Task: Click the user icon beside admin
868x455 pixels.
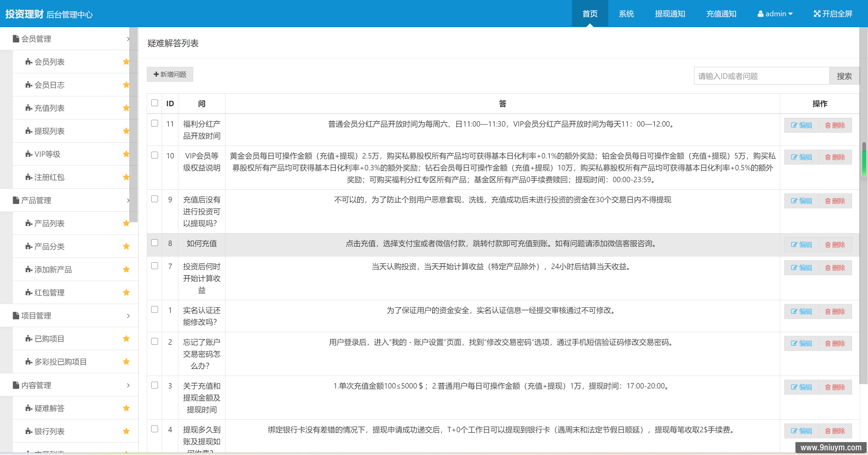Action: point(761,14)
